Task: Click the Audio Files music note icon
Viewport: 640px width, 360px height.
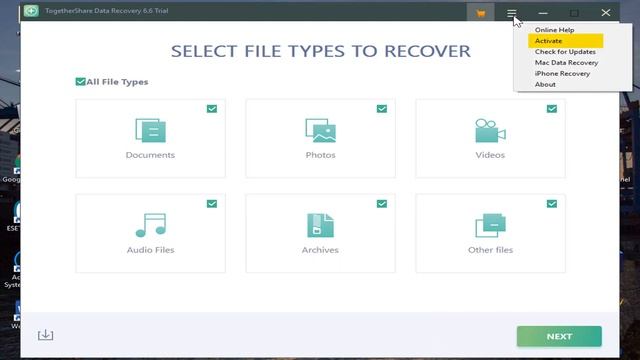Action: pos(151,225)
